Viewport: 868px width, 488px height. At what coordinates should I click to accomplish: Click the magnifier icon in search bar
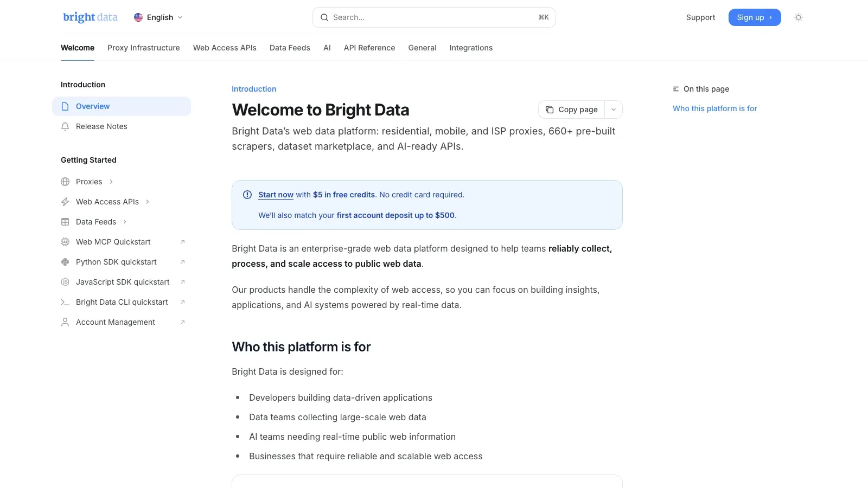click(324, 17)
